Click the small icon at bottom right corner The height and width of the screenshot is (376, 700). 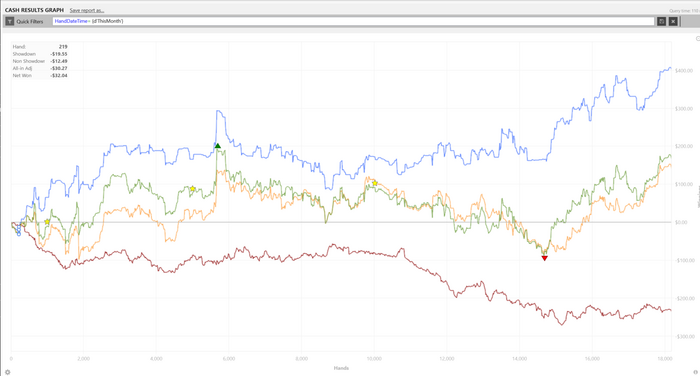click(x=695, y=372)
